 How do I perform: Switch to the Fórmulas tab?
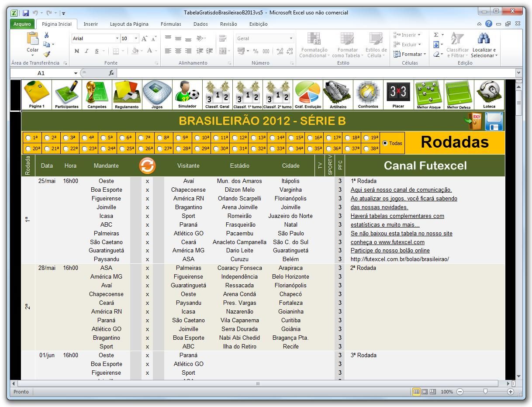pyautogui.click(x=171, y=24)
